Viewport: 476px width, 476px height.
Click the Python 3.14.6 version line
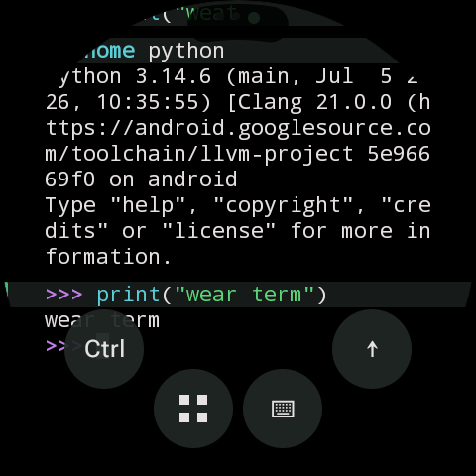[x=238, y=76]
